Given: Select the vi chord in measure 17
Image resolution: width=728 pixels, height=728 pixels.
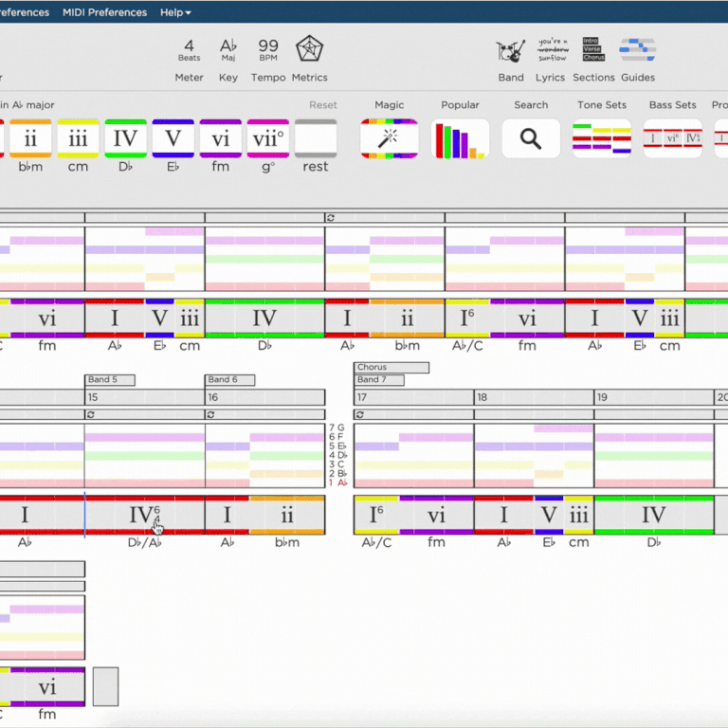Looking at the screenshot, I should click(436, 515).
